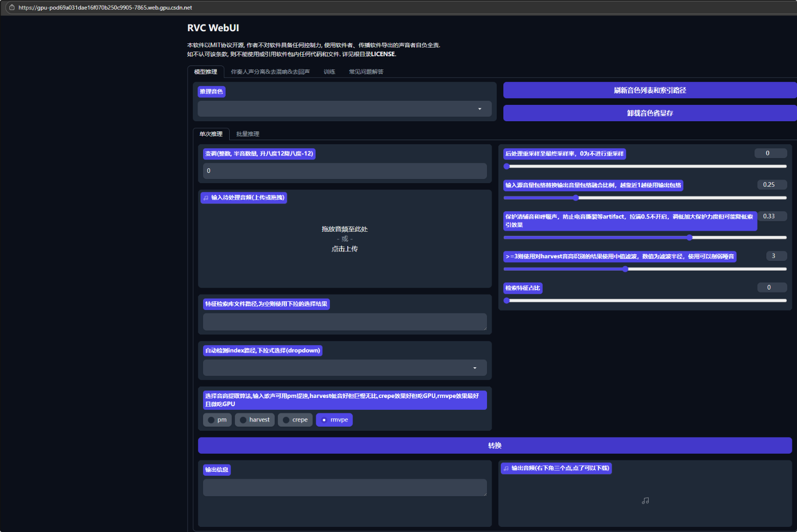Go to the 常见问题解答 tab
This screenshot has height=532, width=797.
366,72
